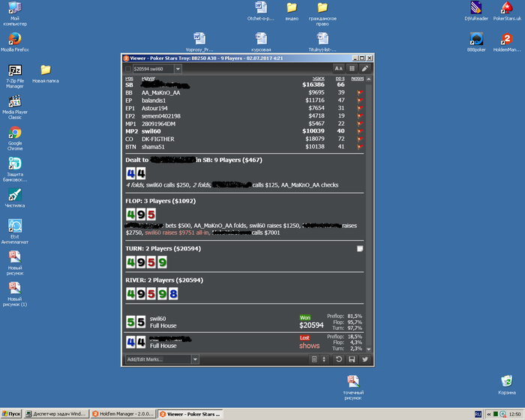Open 7-Zip File Manager desktop icon
The width and height of the screenshot is (525, 420).
[15, 76]
